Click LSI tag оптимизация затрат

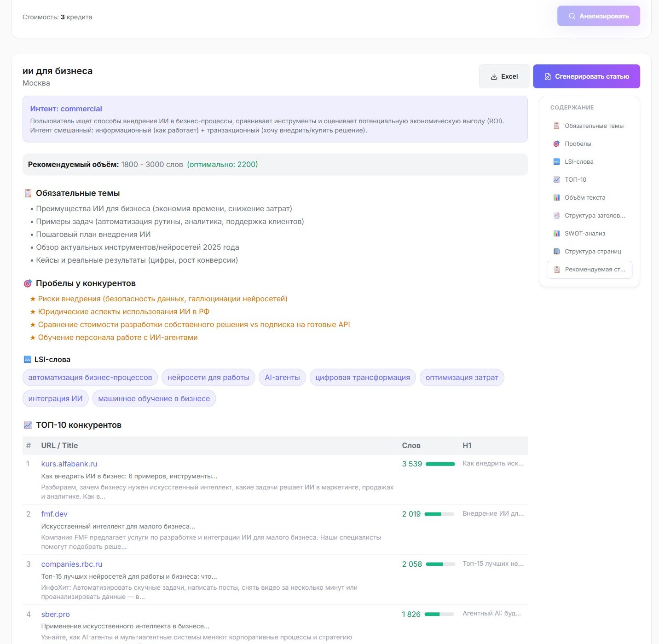tap(462, 378)
